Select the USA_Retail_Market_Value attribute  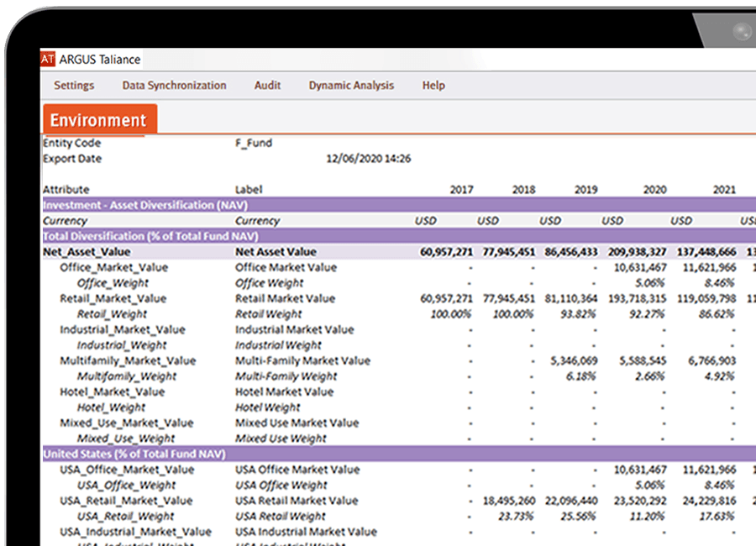point(126,501)
